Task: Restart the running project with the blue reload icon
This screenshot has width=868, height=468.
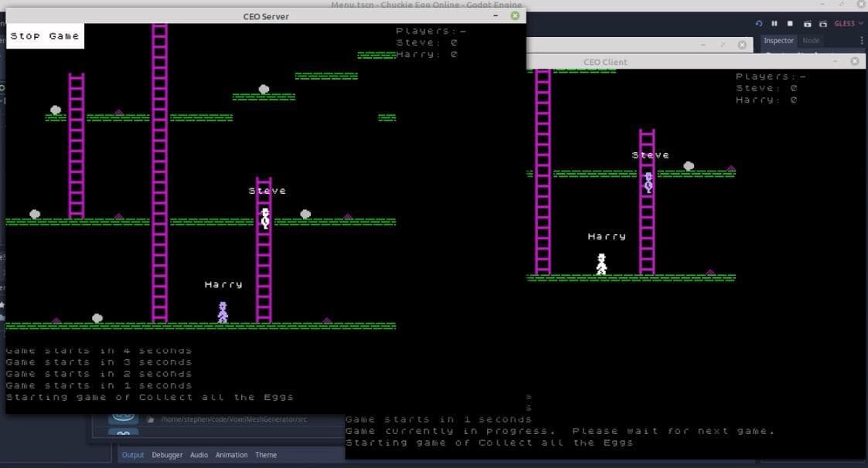Action: (x=758, y=24)
